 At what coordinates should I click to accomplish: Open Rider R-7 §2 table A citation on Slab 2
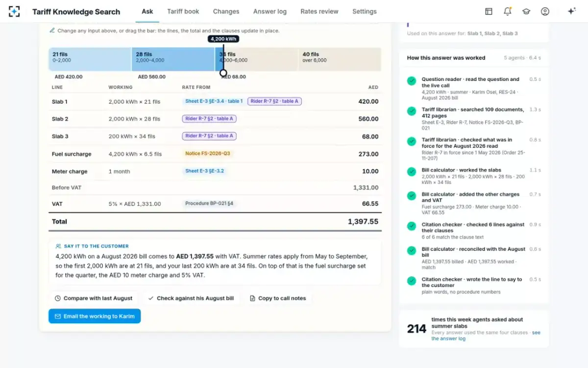209,119
